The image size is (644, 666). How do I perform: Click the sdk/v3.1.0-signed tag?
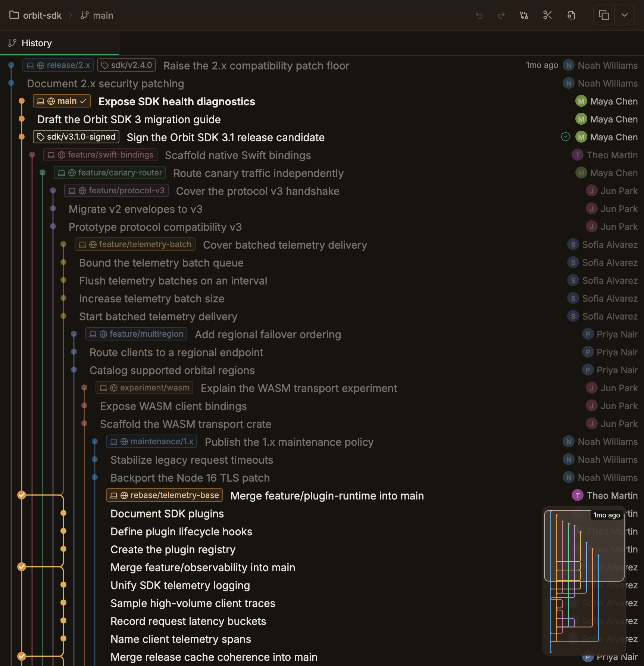pyautogui.click(x=76, y=137)
